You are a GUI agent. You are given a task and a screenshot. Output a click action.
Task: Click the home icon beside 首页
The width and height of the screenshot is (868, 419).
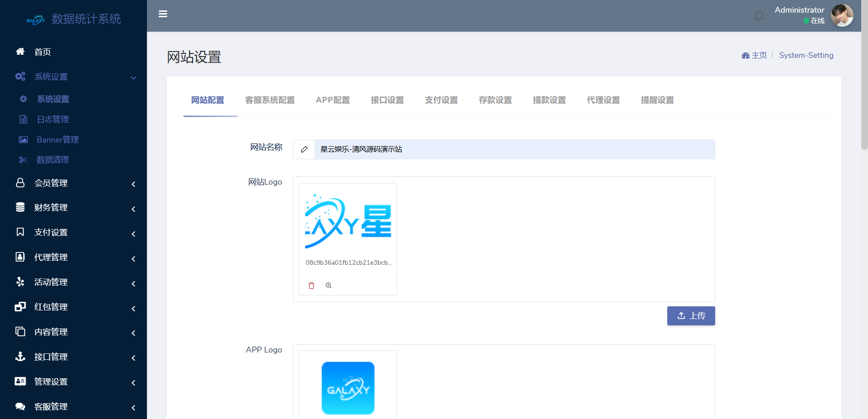click(20, 52)
